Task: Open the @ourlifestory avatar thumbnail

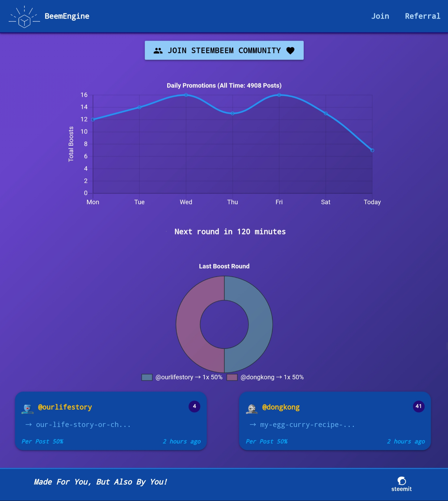Action: click(x=27, y=409)
